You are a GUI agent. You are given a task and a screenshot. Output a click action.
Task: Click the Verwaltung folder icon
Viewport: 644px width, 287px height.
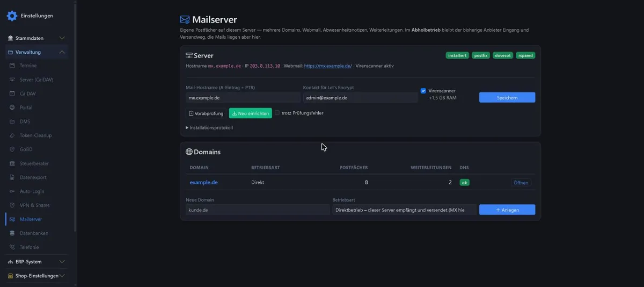(x=10, y=52)
